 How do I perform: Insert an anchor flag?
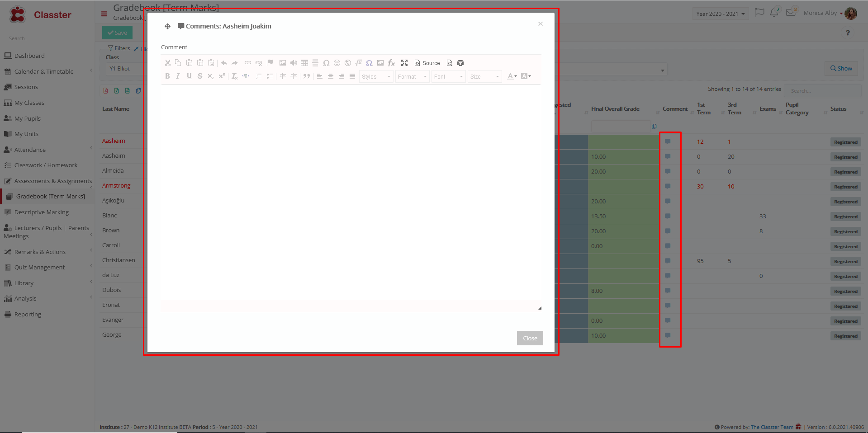(x=270, y=63)
